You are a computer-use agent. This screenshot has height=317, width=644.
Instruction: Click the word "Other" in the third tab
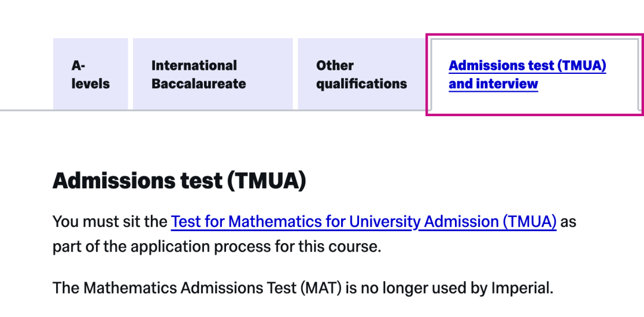(x=335, y=66)
